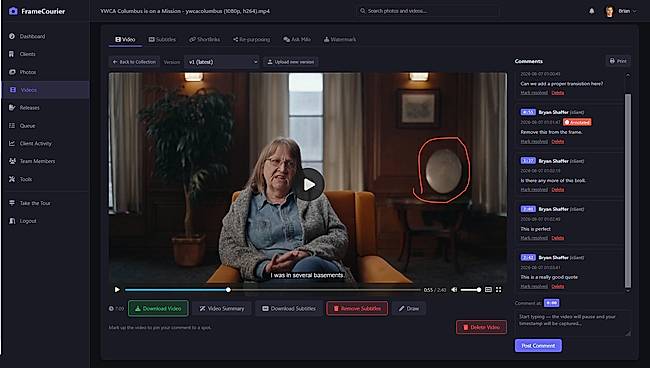Viewport: 650px width, 368px height.
Task: Click the FrameCourier camera logo
Action: pyautogui.click(x=13, y=11)
